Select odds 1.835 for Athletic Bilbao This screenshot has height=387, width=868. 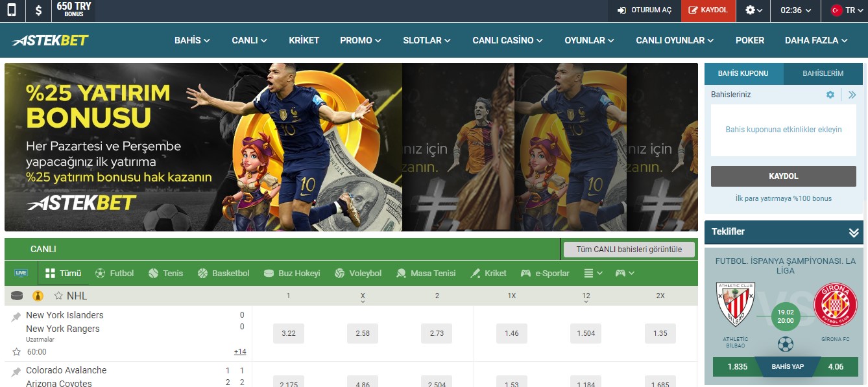pyautogui.click(x=738, y=366)
